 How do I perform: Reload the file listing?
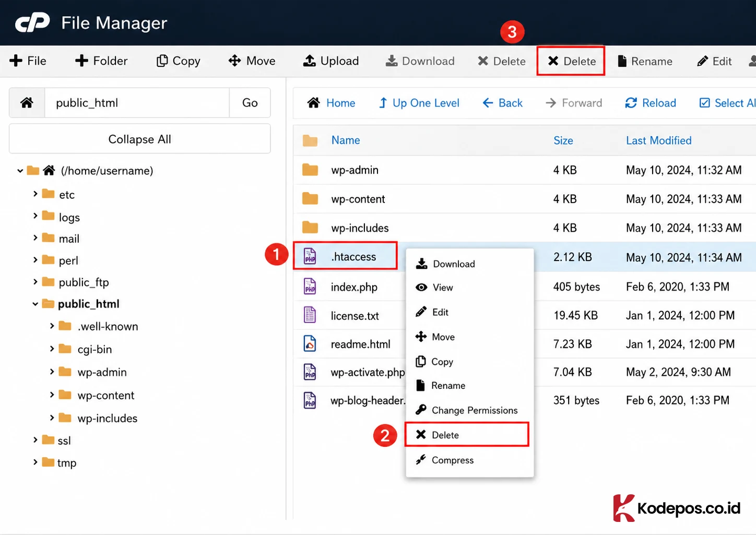pyautogui.click(x=651, y=103)
